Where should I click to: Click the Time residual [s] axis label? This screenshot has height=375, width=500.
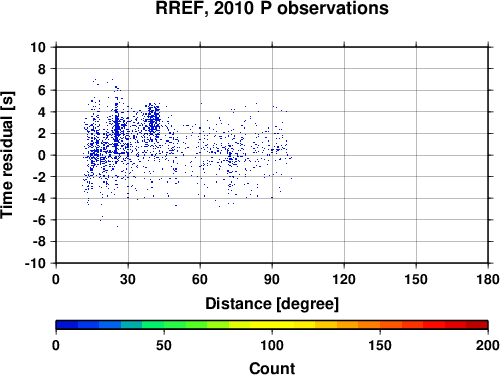7,155
